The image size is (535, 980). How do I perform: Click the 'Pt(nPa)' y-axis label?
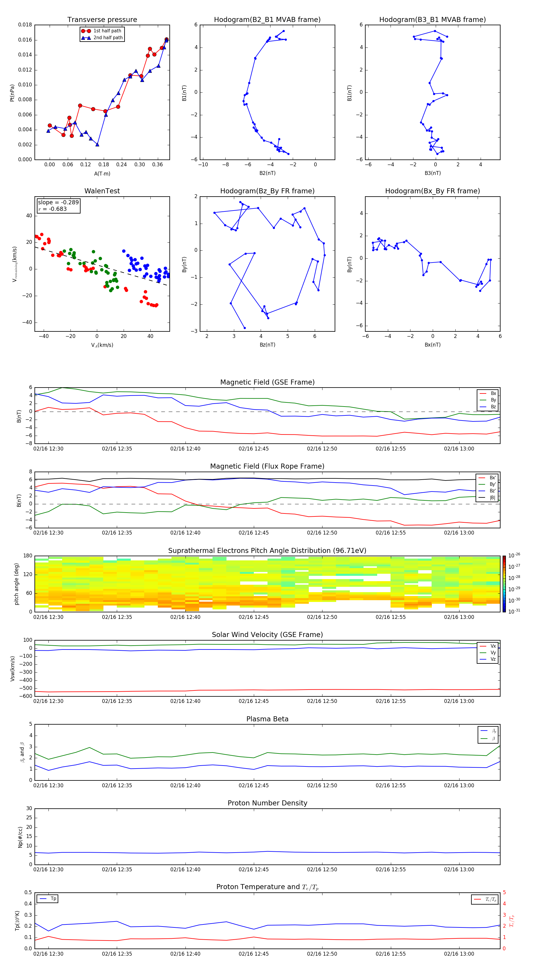point(12,93)
